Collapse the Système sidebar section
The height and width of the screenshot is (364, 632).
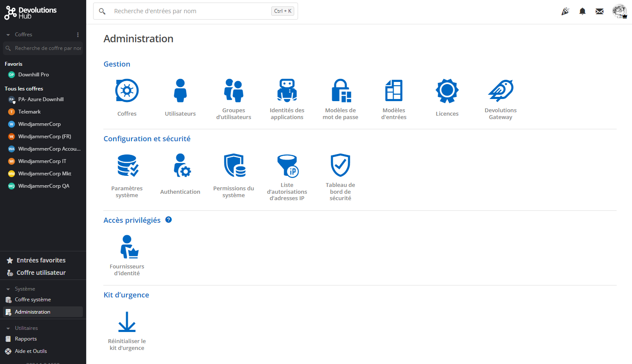(x=8, y=289)
